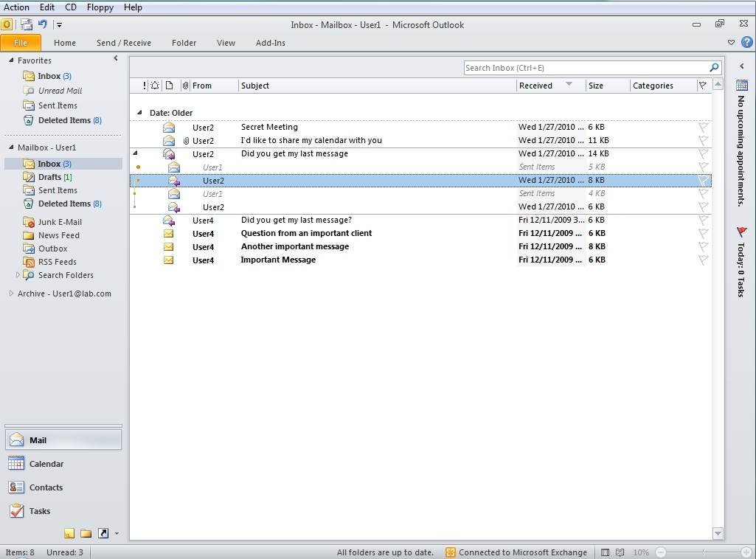Select Deleted Items under Favorites
The height and width of the screenshot is (559, 756).
click(x=69, y=120)
